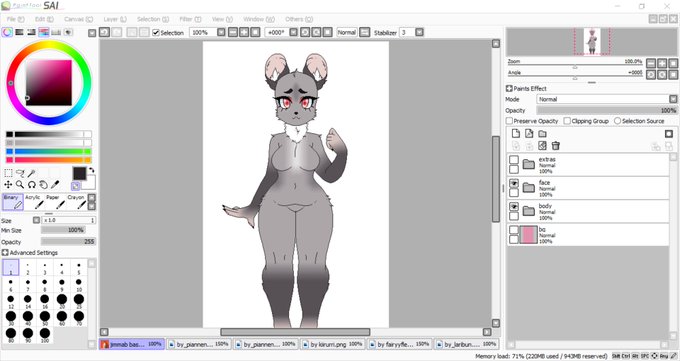Open the Layer menu

[x=115, y=19]
